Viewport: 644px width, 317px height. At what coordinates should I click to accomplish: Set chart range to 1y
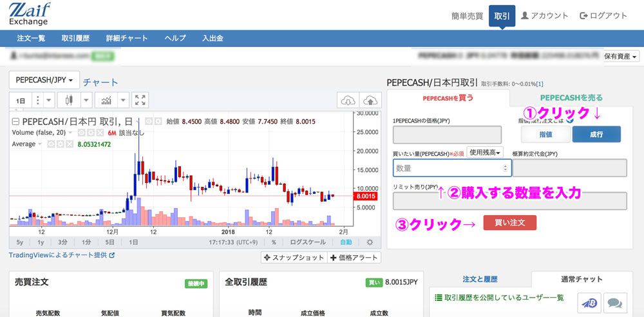[41, 242]
